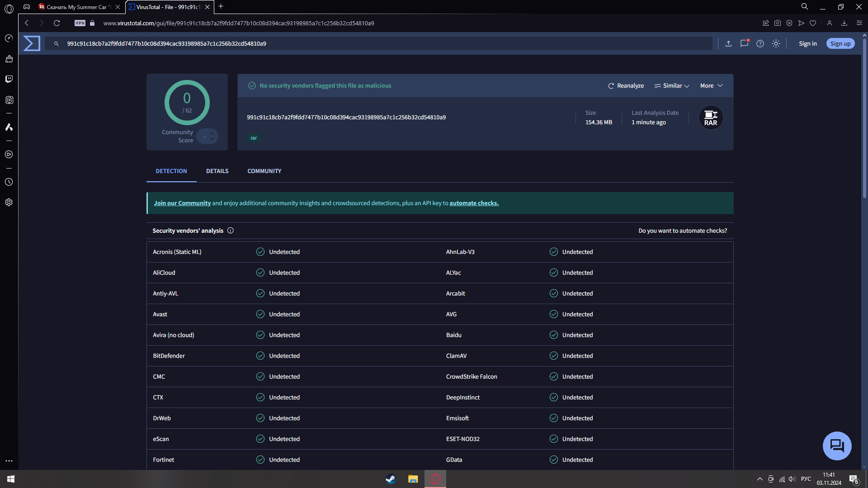
Task: Click the Reanalyze button
Action: coord(626,86)
